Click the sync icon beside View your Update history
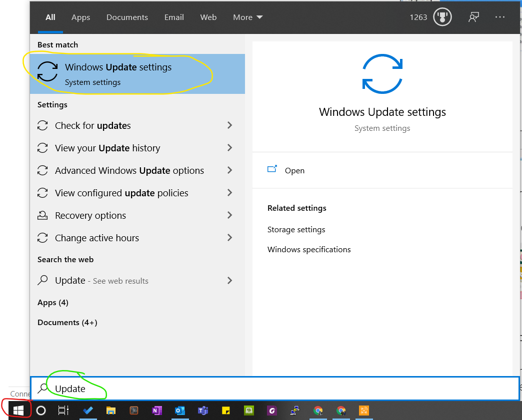 tap(42, 148)
